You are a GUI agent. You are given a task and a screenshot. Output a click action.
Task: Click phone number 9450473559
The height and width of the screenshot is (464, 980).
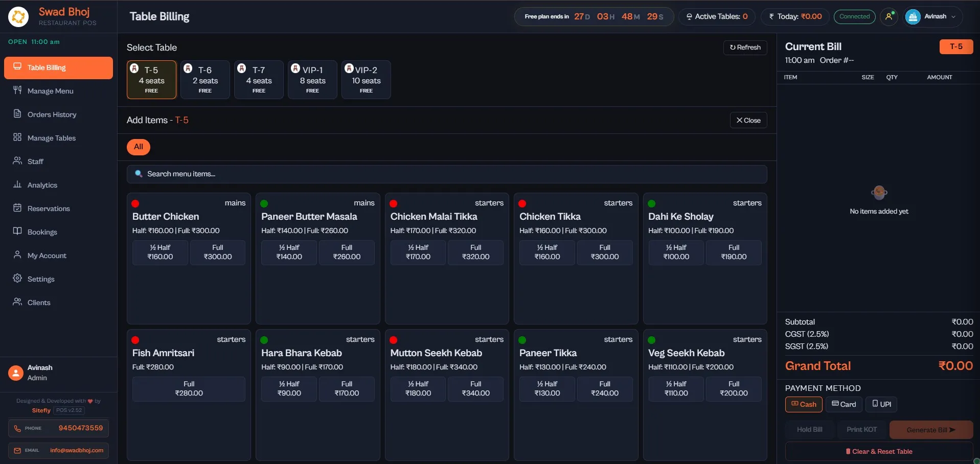[81, 428]
